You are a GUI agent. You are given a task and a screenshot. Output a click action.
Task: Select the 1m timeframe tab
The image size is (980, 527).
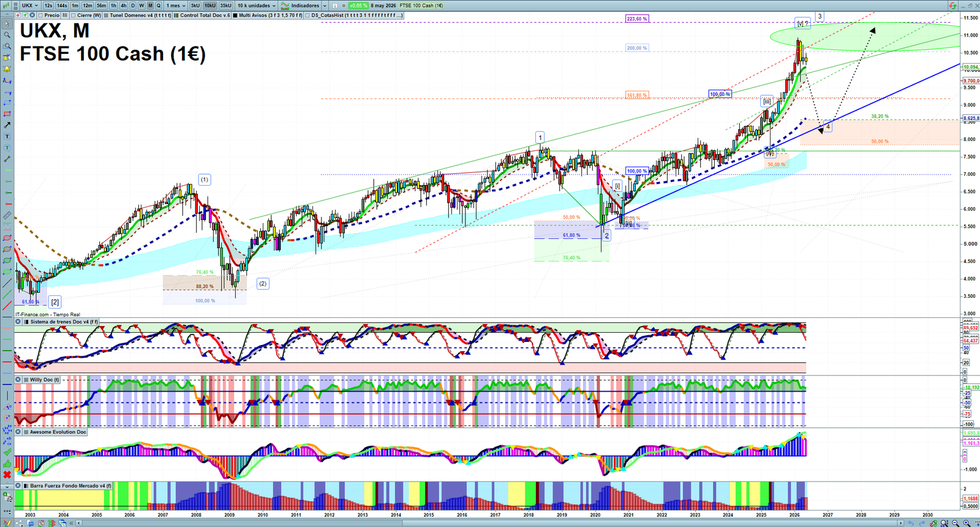coord(75,6)
